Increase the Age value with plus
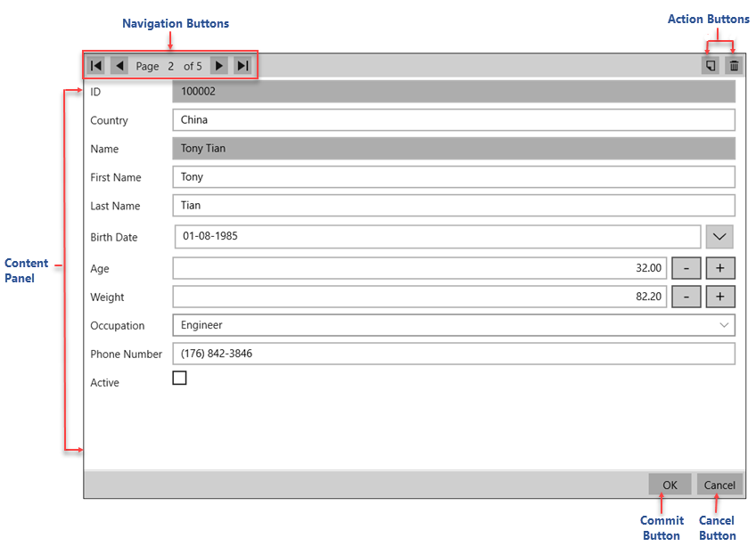Image resolution: width=756 pixels, height=546 pixels. [x=720, y=268]
